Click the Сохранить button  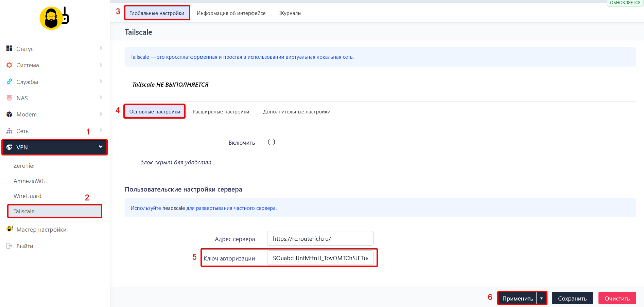click(x=572, y=298)
